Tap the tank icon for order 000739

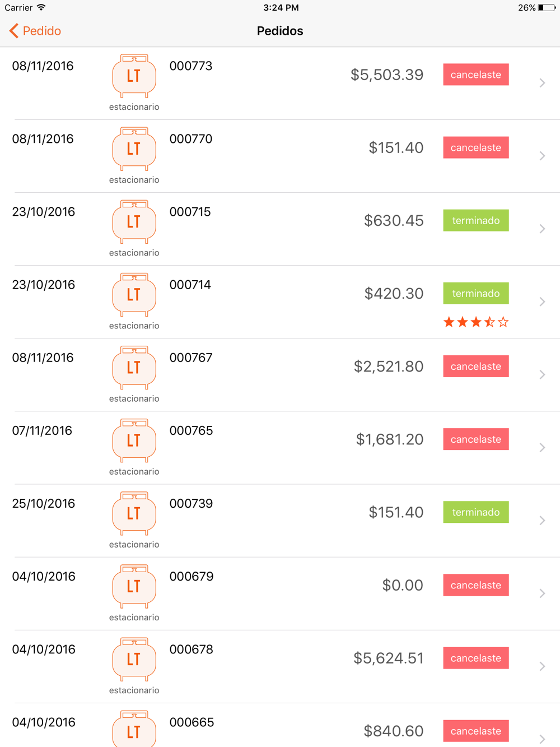[134, 513]
